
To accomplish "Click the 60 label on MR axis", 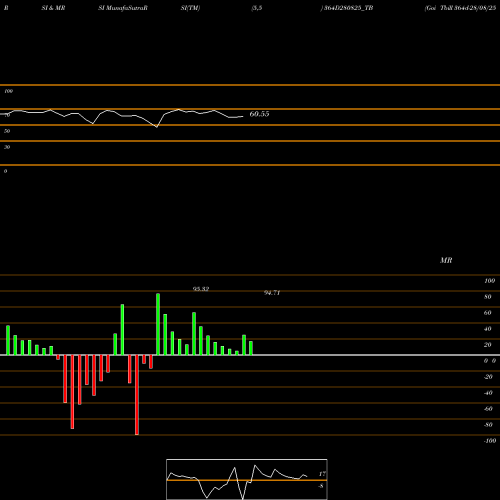I will click(488, 313).
